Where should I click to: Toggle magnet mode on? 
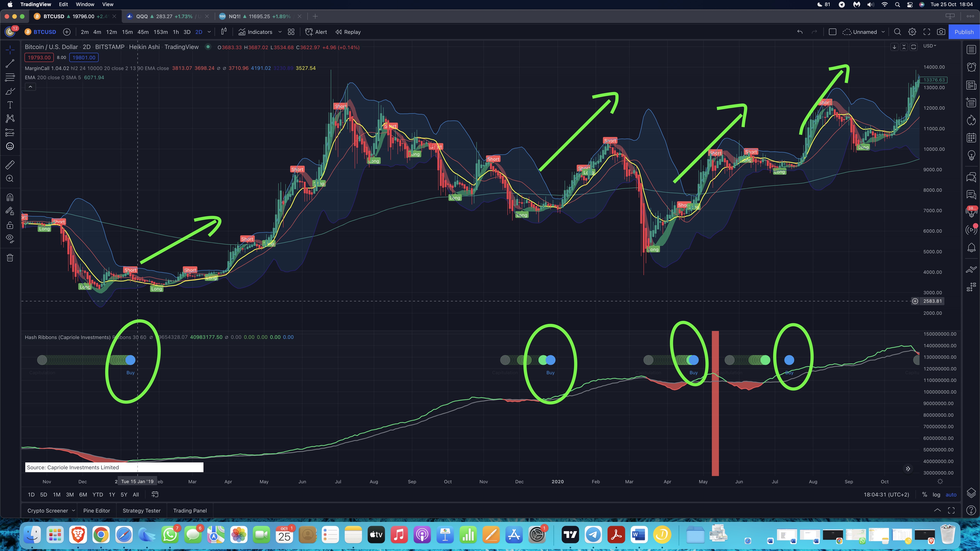point(10,197)
